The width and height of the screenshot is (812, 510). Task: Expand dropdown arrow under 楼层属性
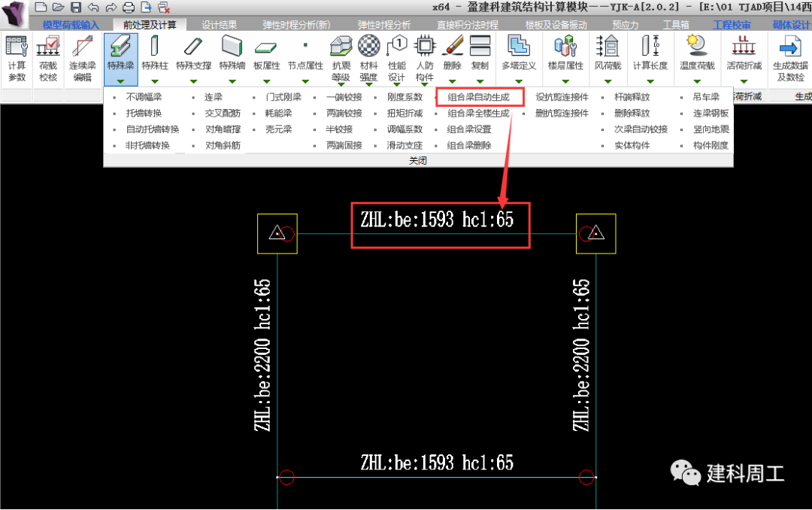565,81
